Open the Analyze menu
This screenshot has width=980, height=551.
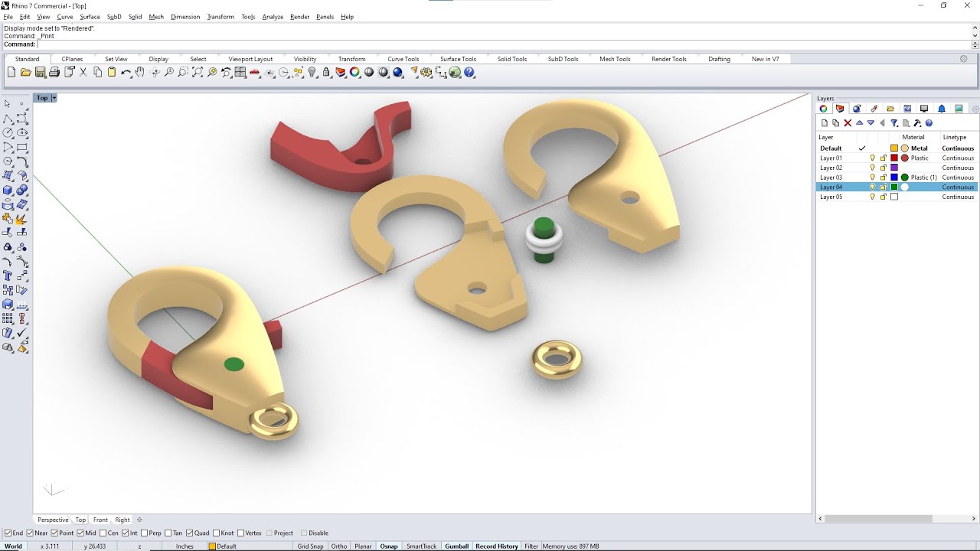click(x=273, y=17)
